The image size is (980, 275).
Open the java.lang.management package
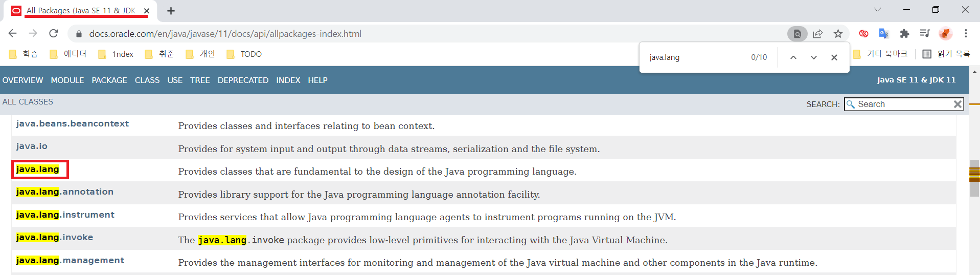tap(70, 261)
